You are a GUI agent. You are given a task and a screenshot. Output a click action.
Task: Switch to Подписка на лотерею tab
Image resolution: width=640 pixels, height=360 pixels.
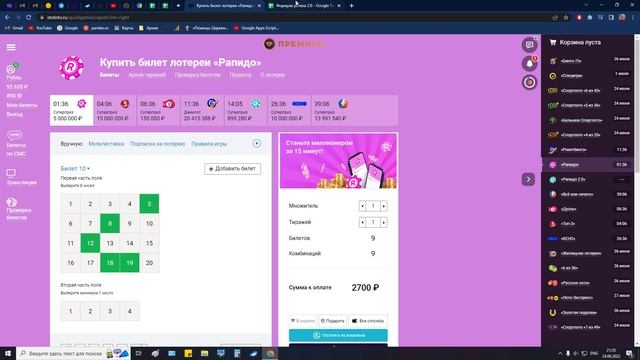click(158, 144)
